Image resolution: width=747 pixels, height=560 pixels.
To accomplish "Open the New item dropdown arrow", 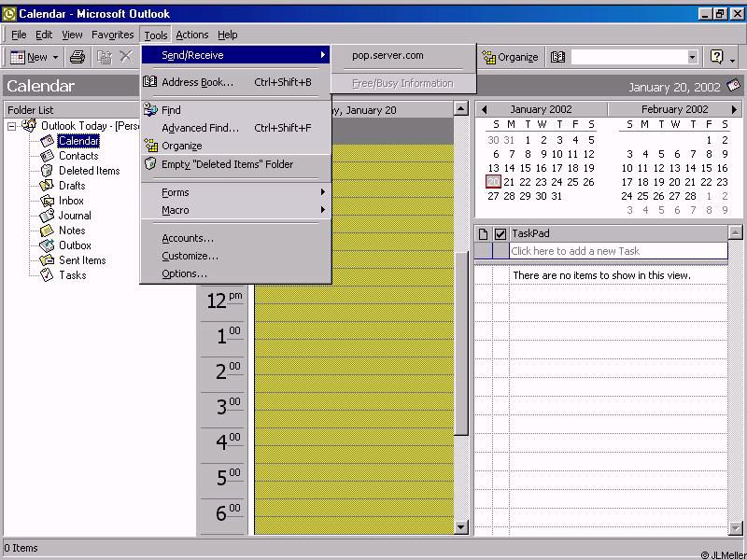I will (x=55, y=58).
